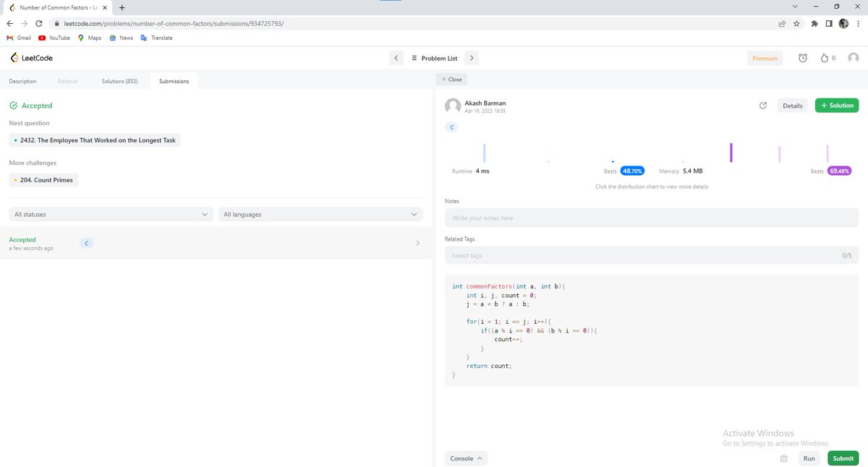Select the Submissions tab

(174, 81)
